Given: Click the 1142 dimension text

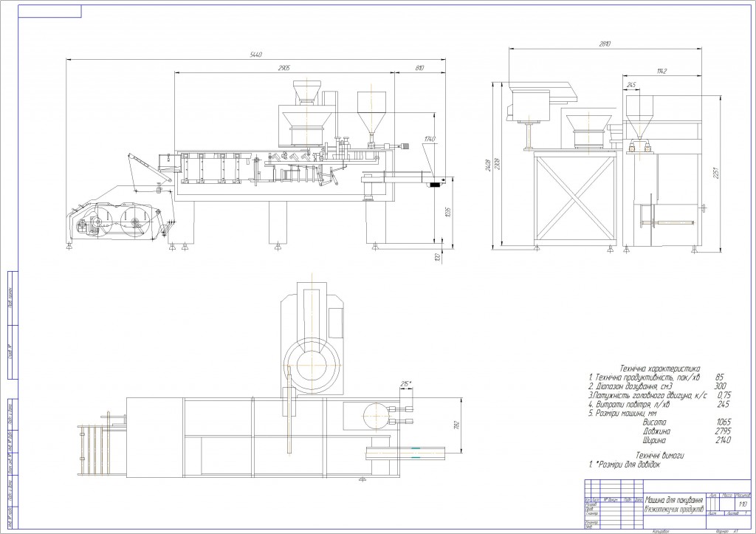Looking at the screenshot, I should click(661, 72).
